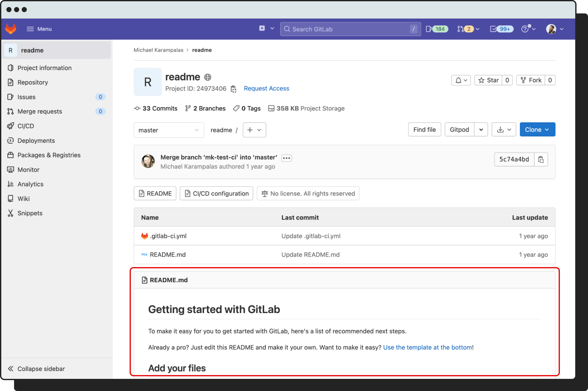Click README.md header in preview panel
Image resolution: width=588 pixels, height=391 pixels.
coord(169,280)
